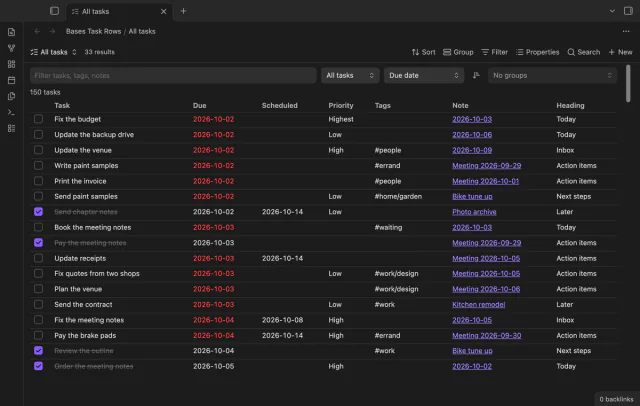Viewport: 640px width, 406px height.
Task: Click Fix quotes from two shops task
Action: click(97, 273)
